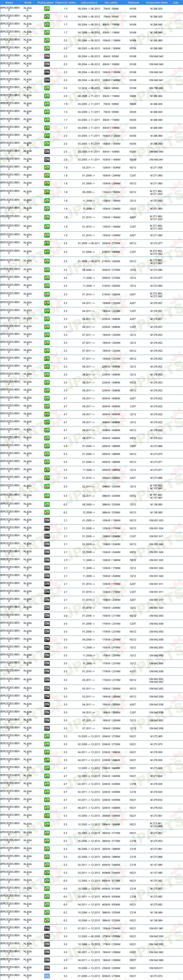Click the PB icon in the M 273.922 row

tap(47, 768)
